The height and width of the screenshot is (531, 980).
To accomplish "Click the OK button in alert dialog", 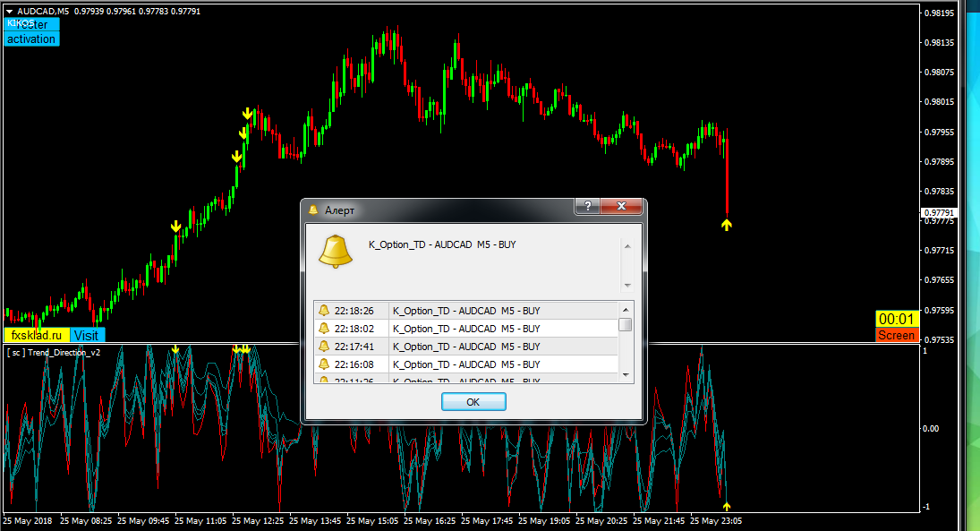I will (473, 402).
